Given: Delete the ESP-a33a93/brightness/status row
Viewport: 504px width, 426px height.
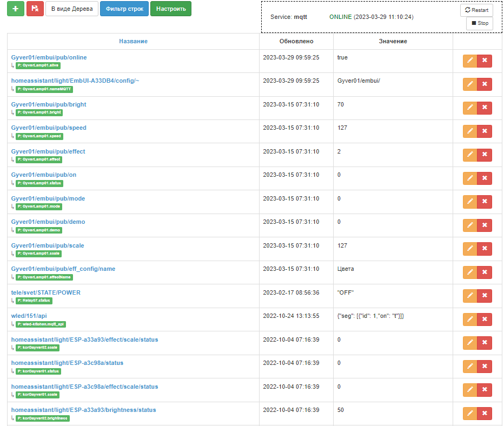Looking at the screenshot, I should tap(485, 414).
